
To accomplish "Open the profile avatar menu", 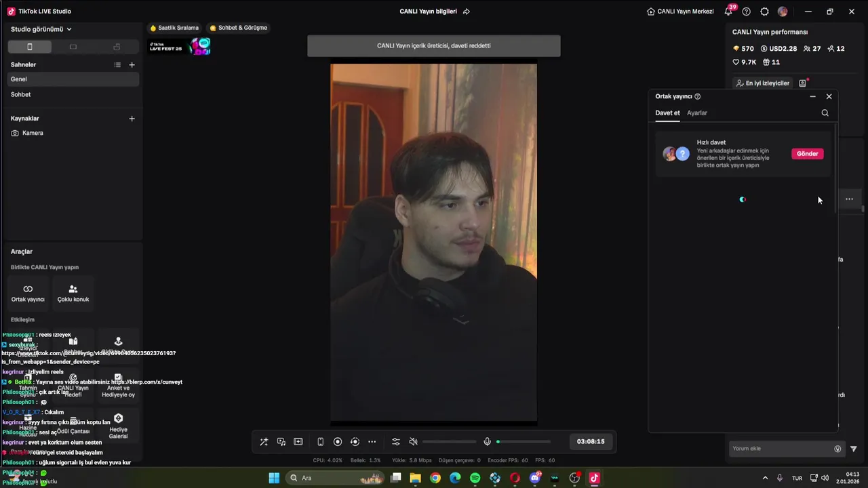I will point(783,12).
